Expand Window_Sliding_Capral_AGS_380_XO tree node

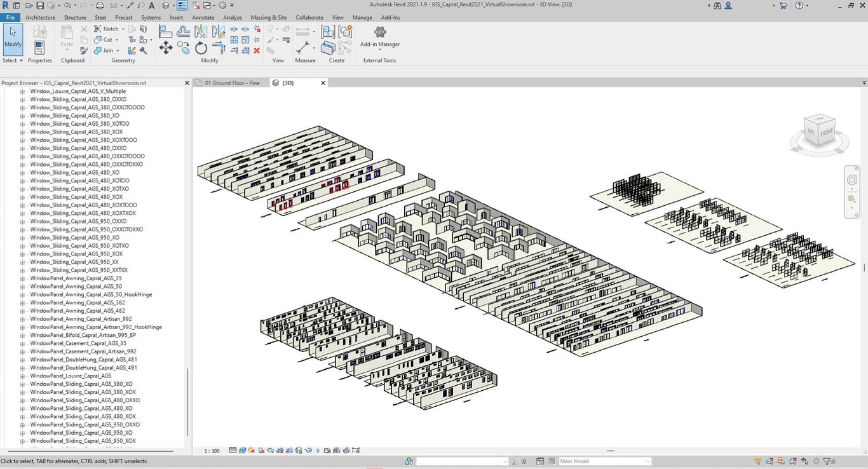tap(22, 116)
